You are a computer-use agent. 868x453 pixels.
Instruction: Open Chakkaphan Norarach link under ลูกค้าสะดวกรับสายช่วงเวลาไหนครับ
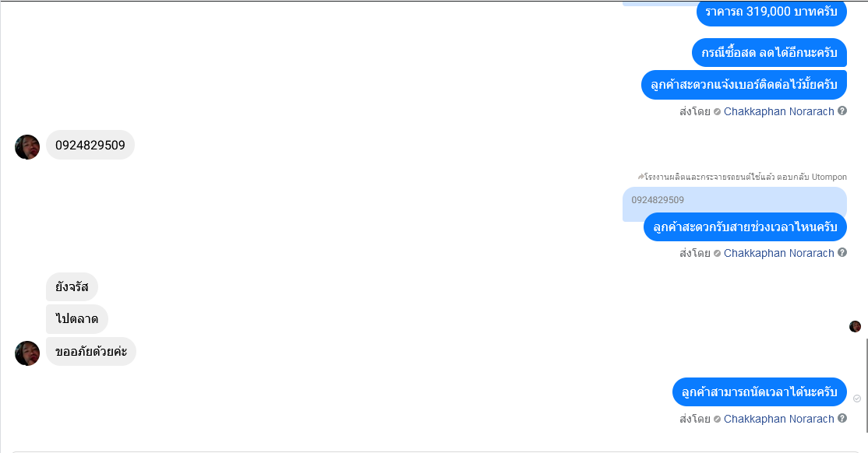(778, 253)
